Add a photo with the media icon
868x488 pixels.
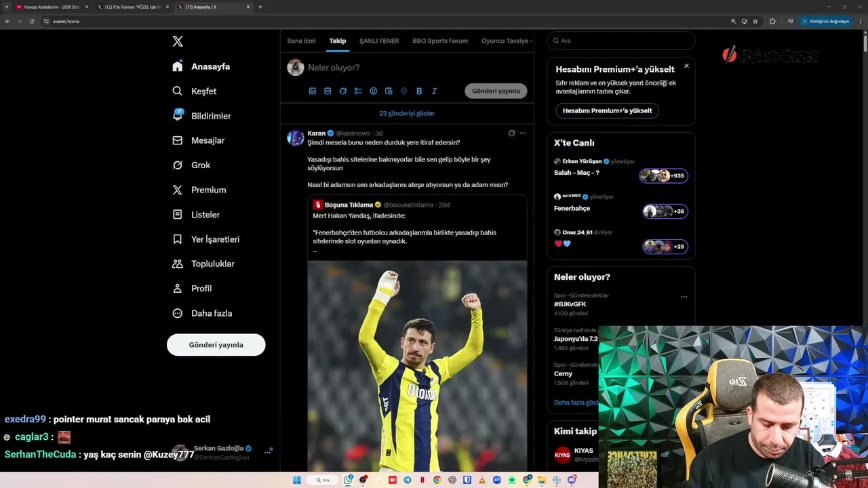313,91
